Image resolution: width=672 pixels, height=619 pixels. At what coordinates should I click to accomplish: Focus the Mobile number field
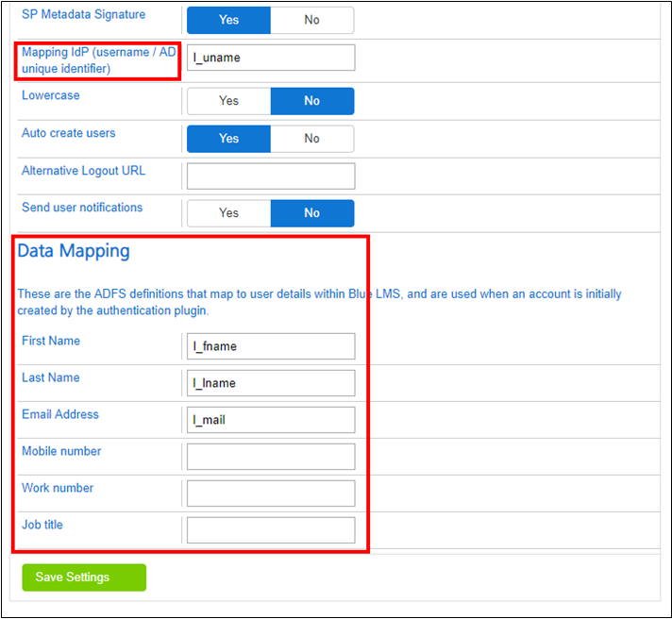[271, 457]
